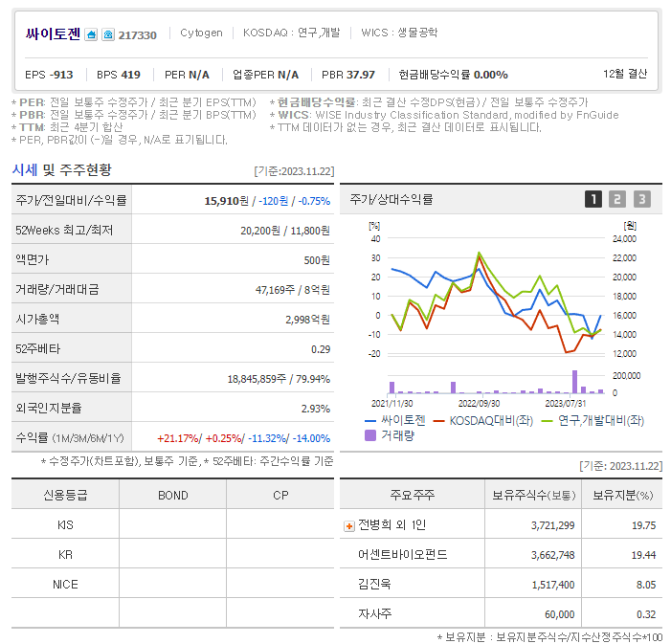671x644 pixels.
Task: Select foreign ownership 2.93%
Action: [x=316, y=409]
